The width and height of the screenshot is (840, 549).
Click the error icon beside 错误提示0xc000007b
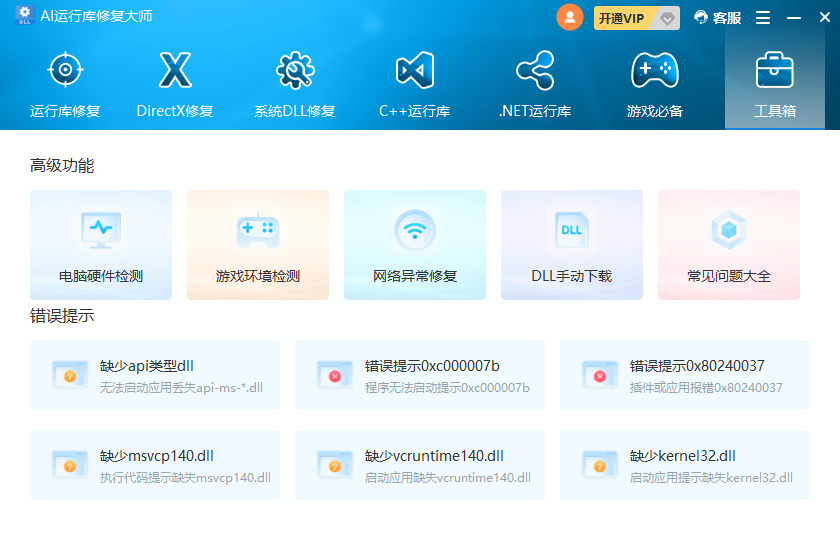coord(335,375)
